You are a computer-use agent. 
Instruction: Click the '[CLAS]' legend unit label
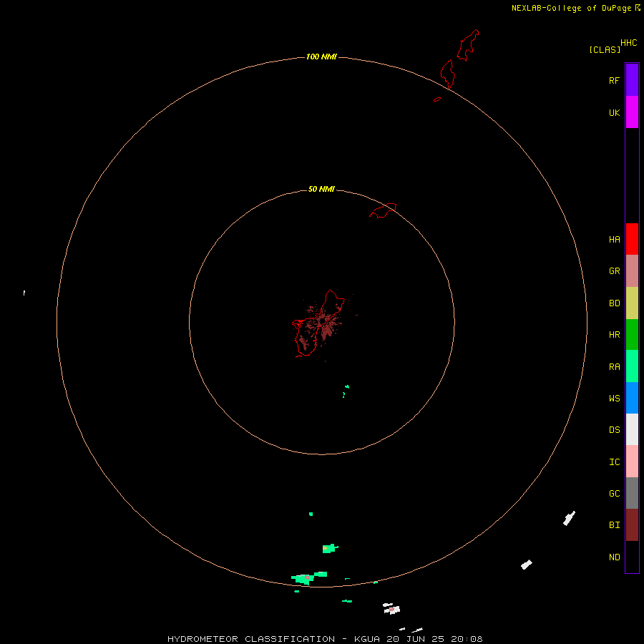pos(605,49)
